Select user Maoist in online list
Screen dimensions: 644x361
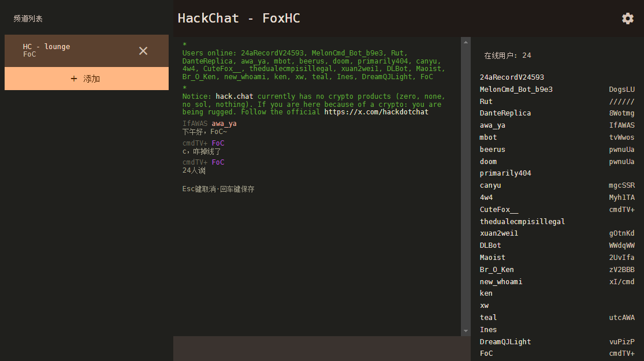tap(492, 258)
